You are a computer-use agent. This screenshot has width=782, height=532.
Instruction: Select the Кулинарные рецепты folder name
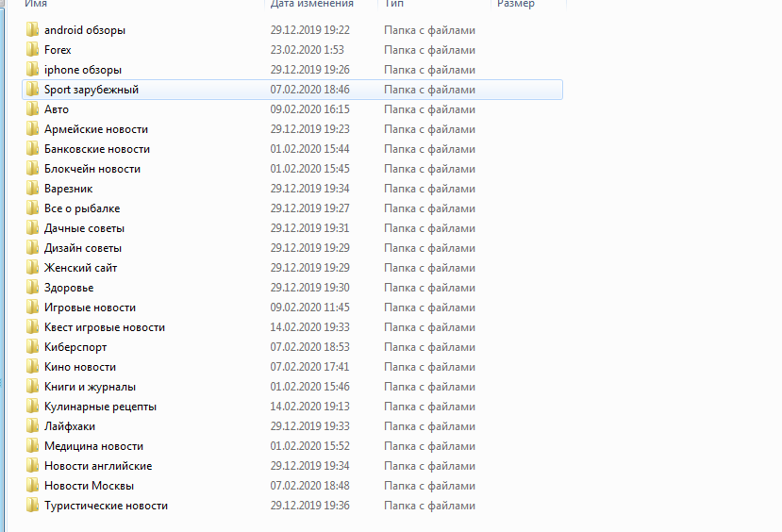click(100, 407)
